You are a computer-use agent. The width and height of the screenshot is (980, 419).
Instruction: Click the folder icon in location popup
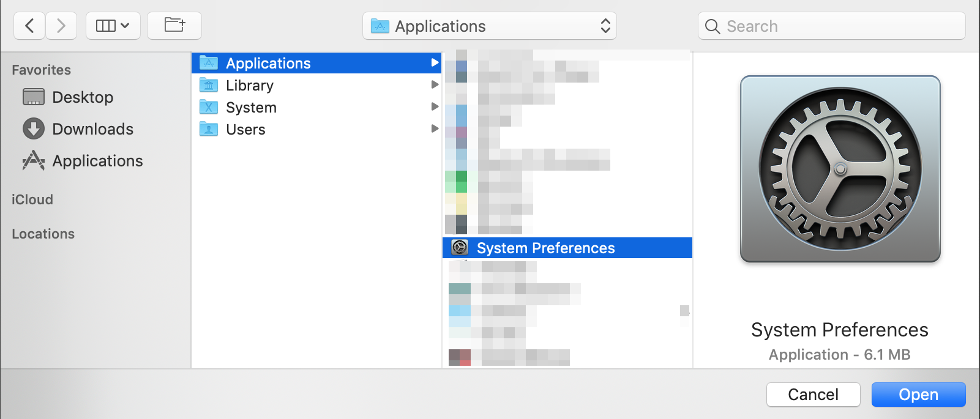(x=380, y=26)
